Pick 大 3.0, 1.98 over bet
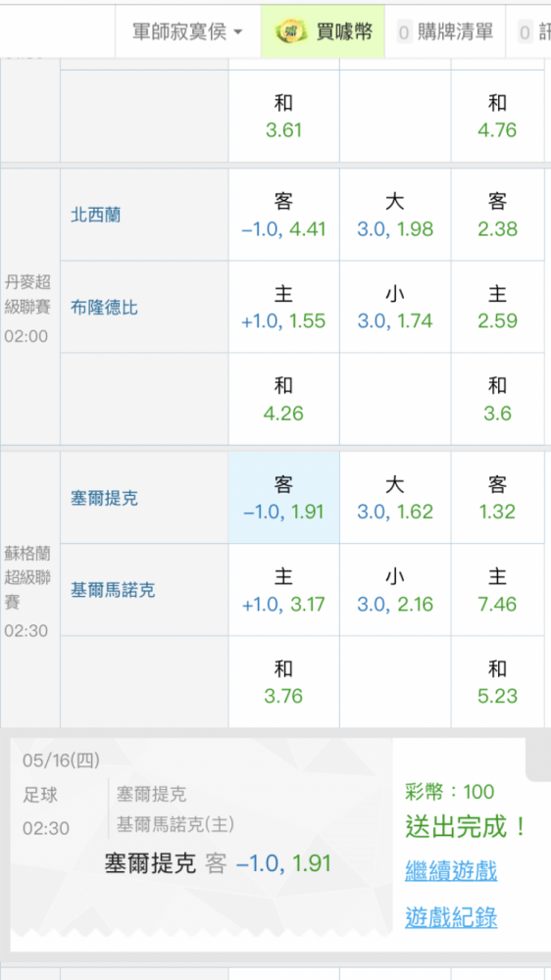Image resolution: width=551 pixels, height=980 pixels. (x=395, y=215)
